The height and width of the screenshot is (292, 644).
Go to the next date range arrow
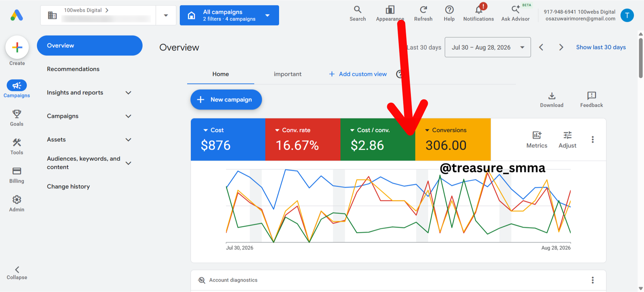561,47
